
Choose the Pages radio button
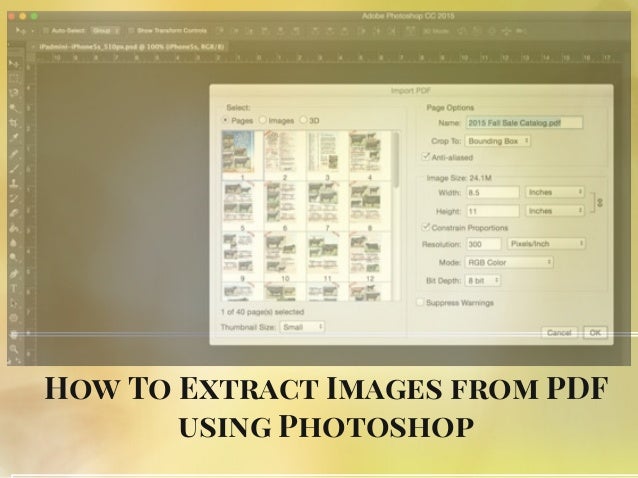pos(225,120)
